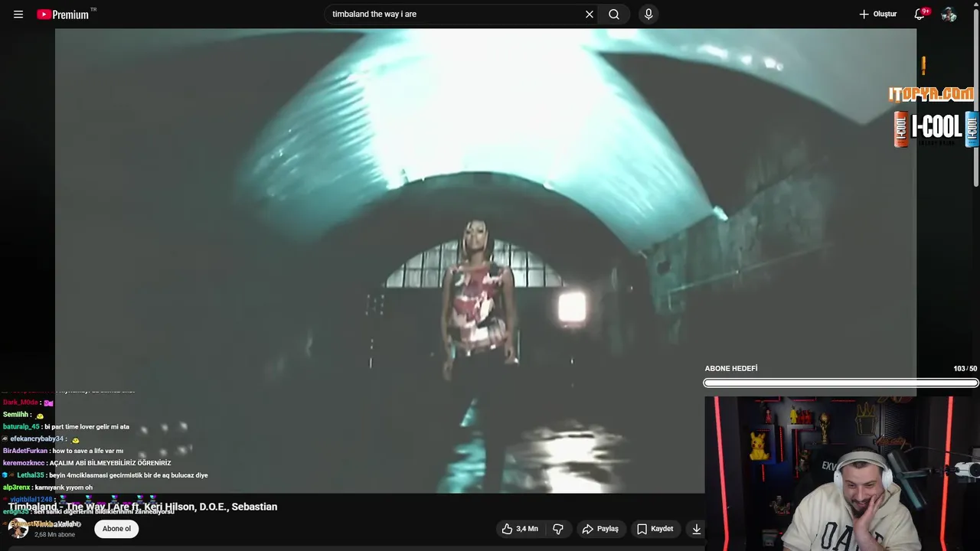Save the video with Kaydet
The width and height of the screenshot is (980, 551).
655,529
